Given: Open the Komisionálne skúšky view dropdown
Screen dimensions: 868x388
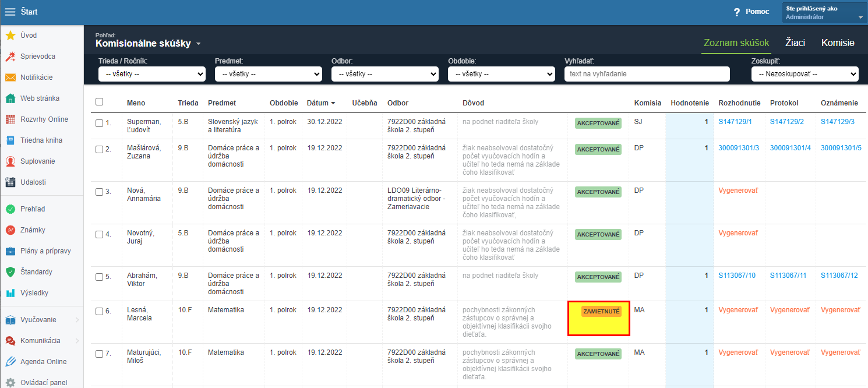Looking at the screenshot, I should point(148,43).
